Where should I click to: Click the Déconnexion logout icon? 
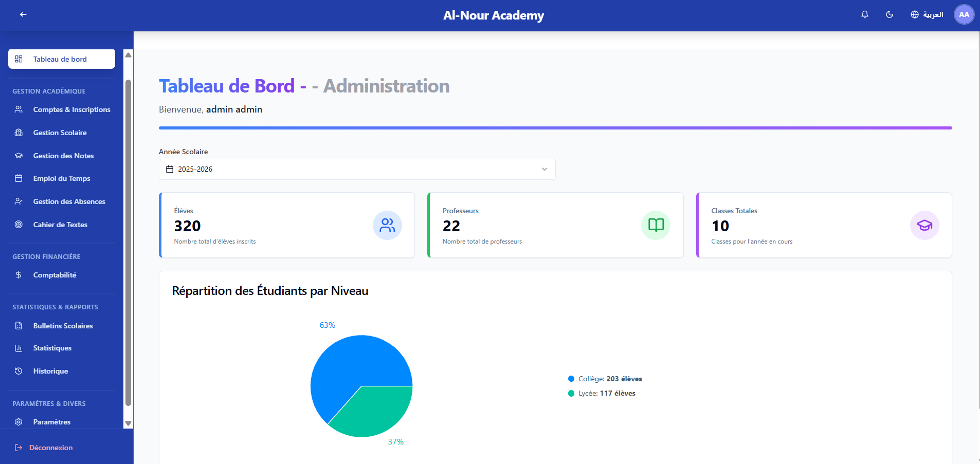tap(19, 448)
